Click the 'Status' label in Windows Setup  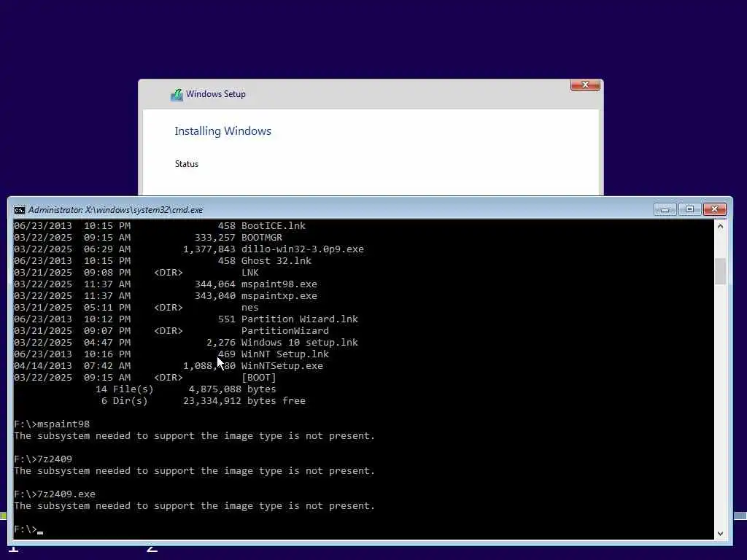point(186,164)
